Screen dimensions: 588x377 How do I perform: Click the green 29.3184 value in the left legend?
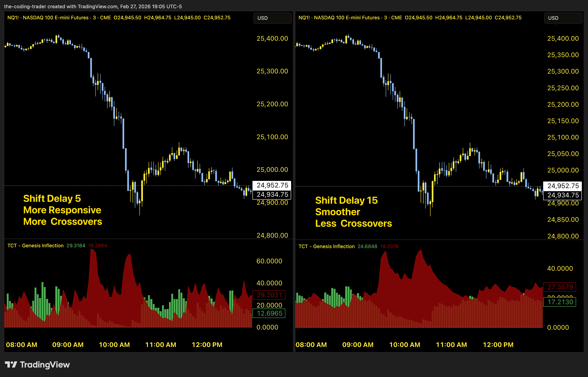pos(76,245)
